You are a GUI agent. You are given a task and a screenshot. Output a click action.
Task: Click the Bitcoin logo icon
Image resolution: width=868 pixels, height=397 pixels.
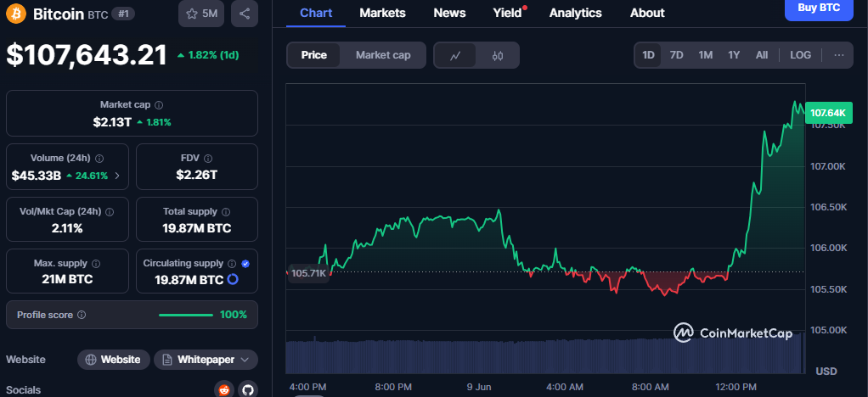pyautogui.click(x=16, y=14)
